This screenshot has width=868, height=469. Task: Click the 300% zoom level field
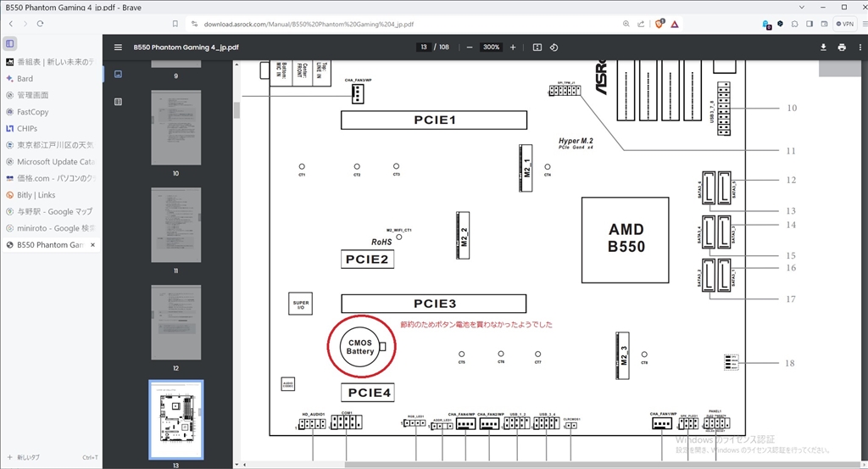pos(492,47)
